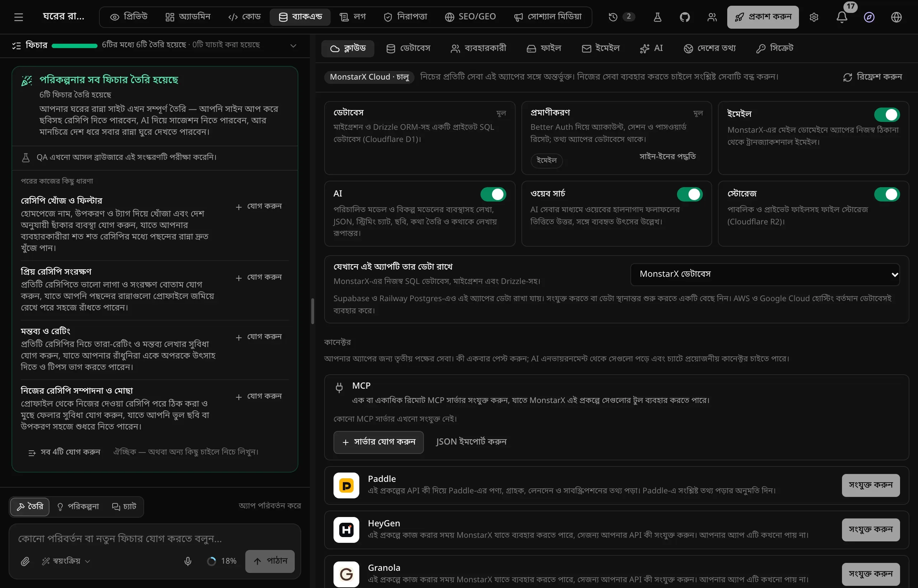Open the MonstarX ডেটাবেস dropdown
Viewport: 918px width, 588px height.
click(x=765, y=274)
